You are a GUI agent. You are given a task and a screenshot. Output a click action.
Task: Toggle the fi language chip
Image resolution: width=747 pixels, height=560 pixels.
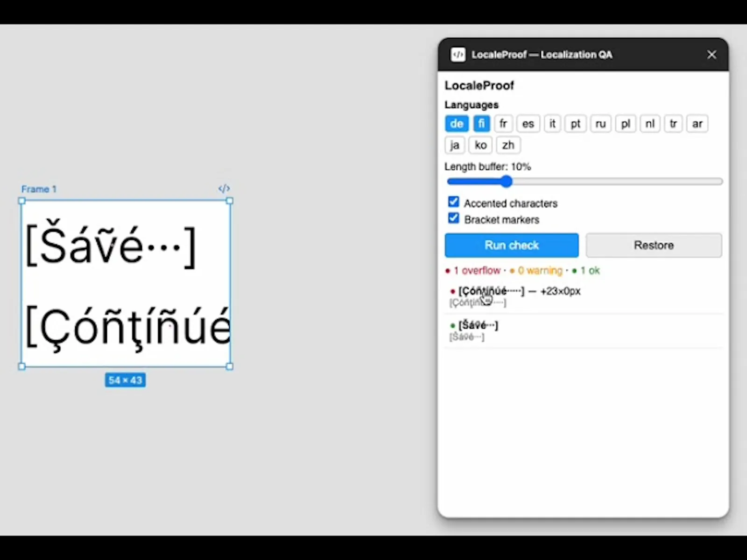click(481, 124)
